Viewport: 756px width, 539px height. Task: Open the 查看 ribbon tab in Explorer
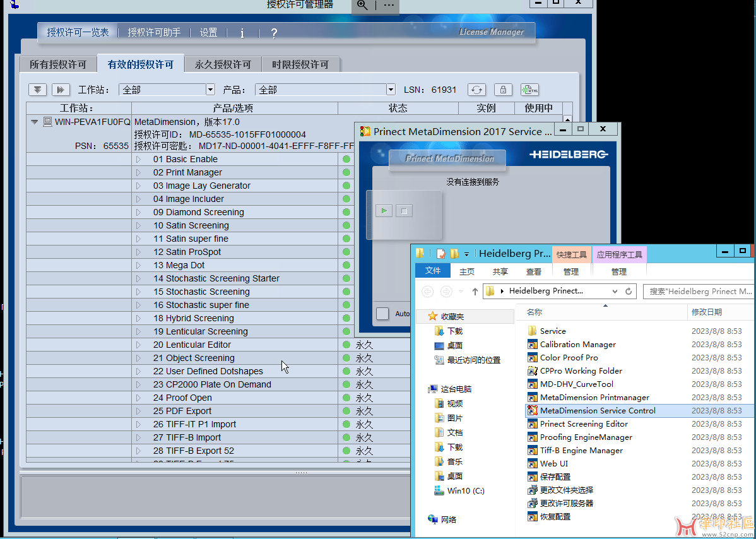(x=534, y=271)
